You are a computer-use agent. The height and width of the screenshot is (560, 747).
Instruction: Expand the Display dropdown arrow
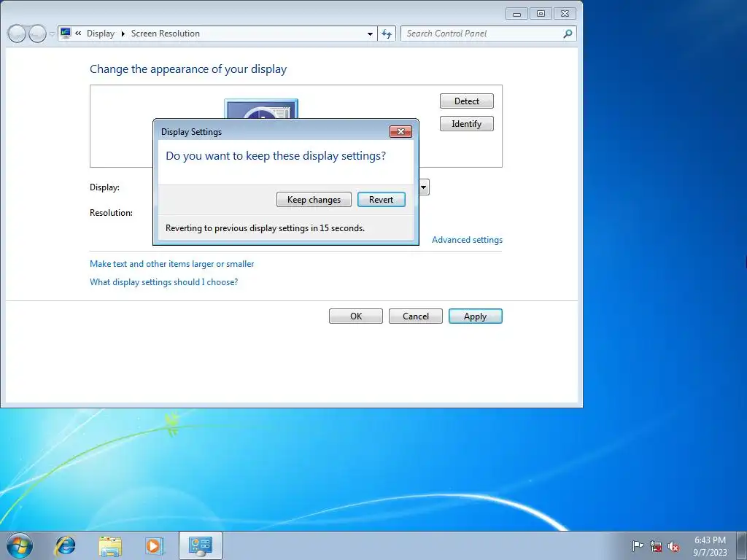coord(424,187)
